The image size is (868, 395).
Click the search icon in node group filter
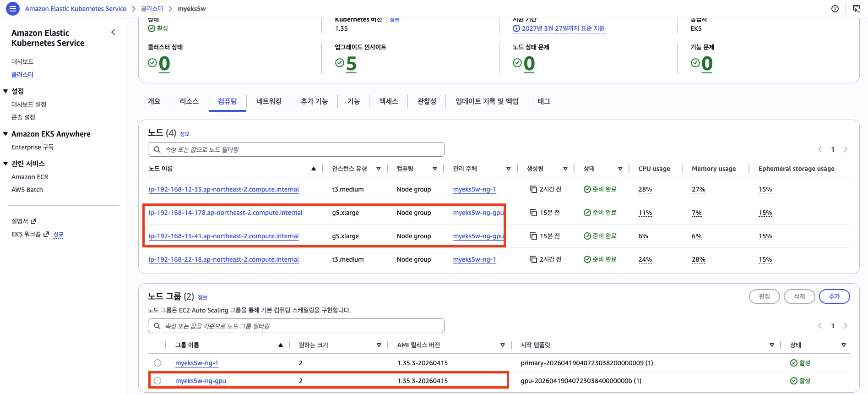tap(157, 326)
